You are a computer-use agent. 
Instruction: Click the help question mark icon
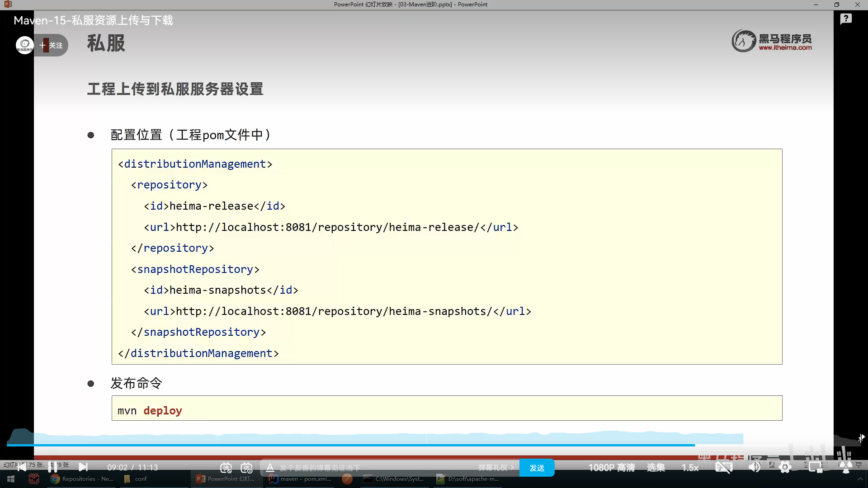pos(846,19)
